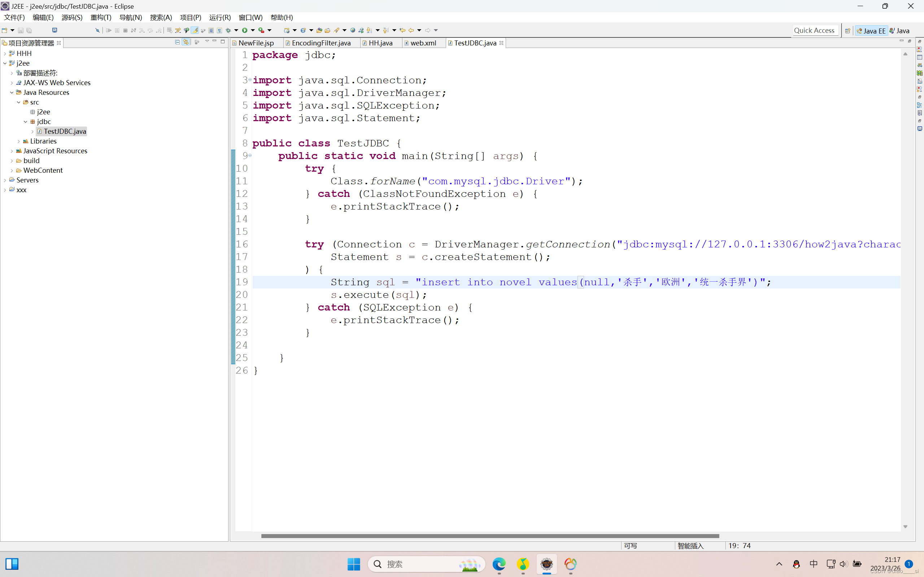Image resolution: width=924 pixels, height=577 pixels.
Task: Click Back navigation yellow arrow
Action: pyautogui.click(x=411, y=30)
